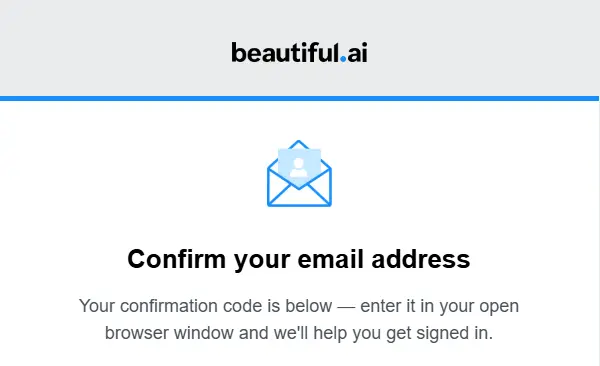Click the blue horizontal divider line
Viewport: 600px width, 366px height.
tap(299, 99)
